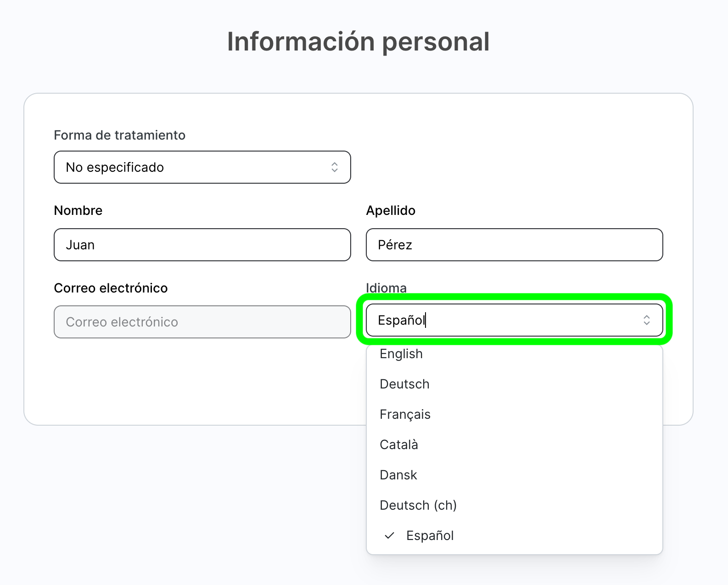Click the Información personal heading
This screenshot has width=728, height=585.
[x=358, y=42]
